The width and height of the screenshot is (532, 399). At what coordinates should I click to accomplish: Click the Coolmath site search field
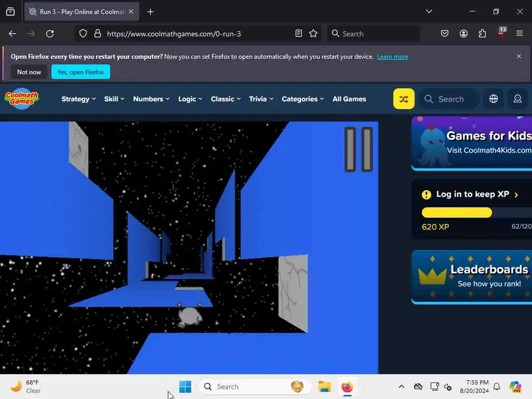tap(449, 99)
